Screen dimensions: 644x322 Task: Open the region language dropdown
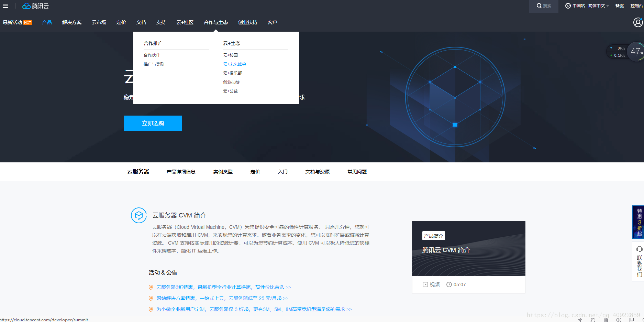point(587,6)
